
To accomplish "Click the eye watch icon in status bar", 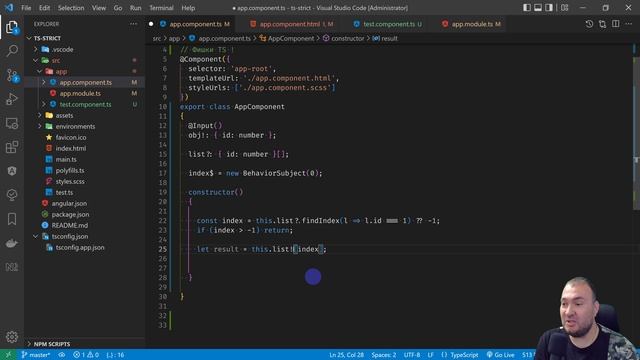I will (62, 355).
